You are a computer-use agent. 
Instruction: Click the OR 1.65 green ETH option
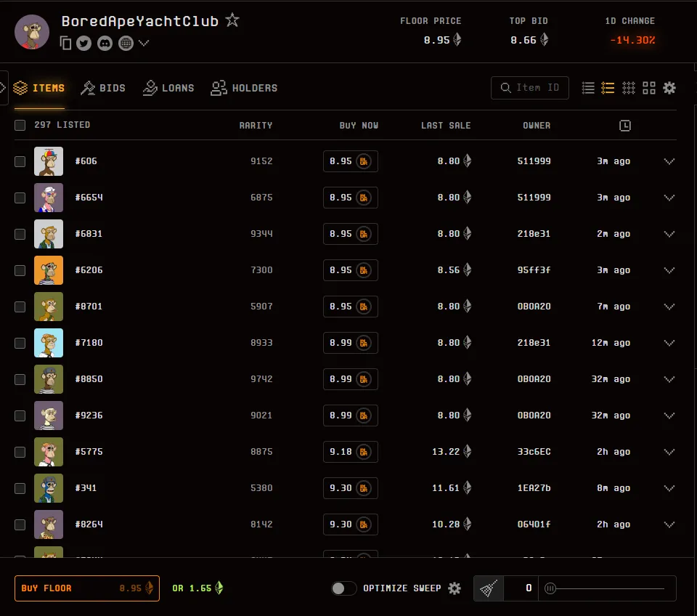[197, 588]
